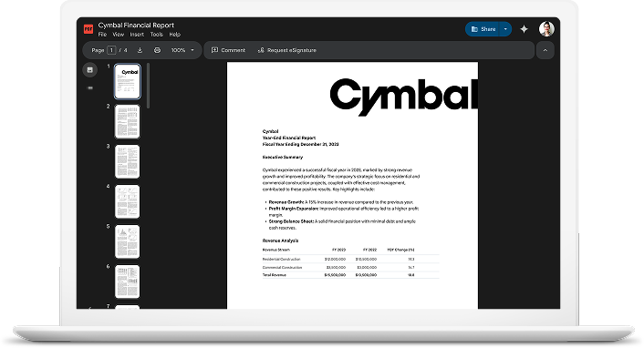The height and width of the screenshot is (348, 644).
Task: Click the Residential Construction table row label
Action: 281,260
